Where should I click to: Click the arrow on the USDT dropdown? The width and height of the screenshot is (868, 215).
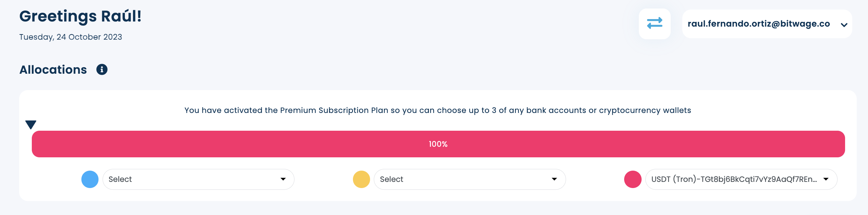coord(826,179)
